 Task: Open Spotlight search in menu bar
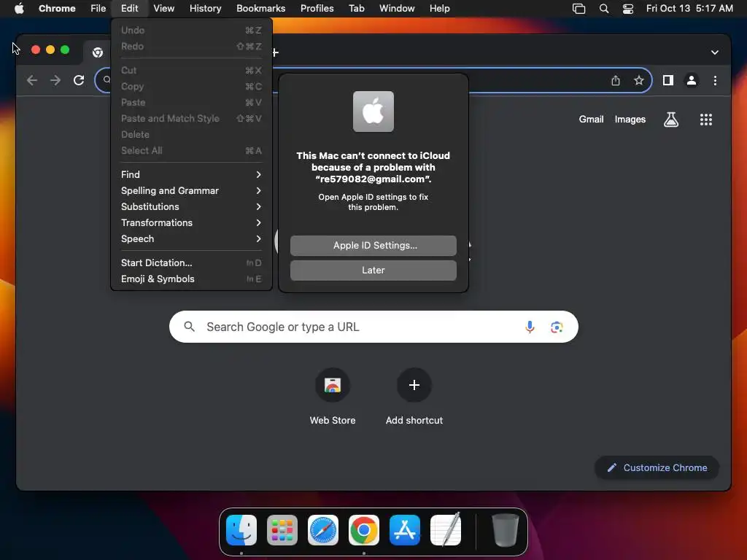(603, 9)
